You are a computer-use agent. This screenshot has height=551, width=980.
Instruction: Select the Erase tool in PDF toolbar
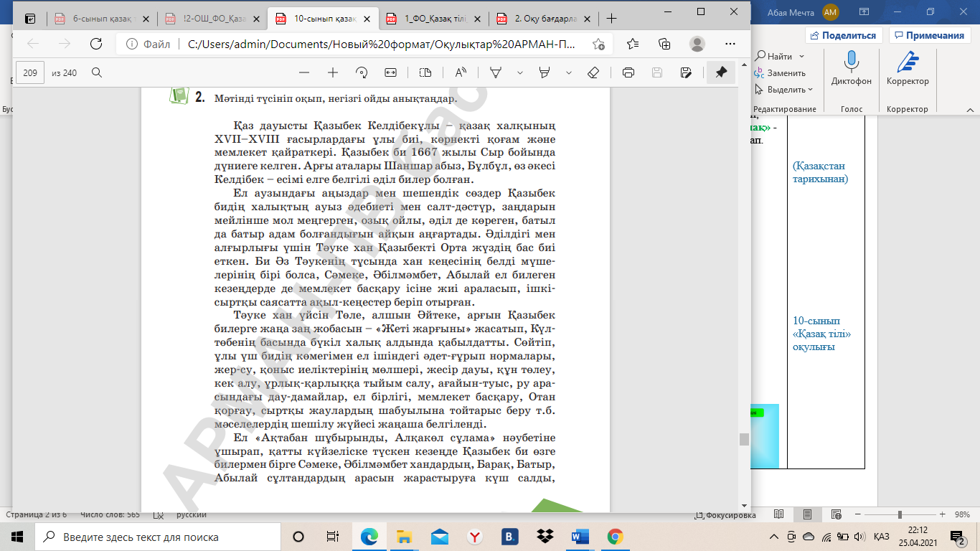pos(593,72)
